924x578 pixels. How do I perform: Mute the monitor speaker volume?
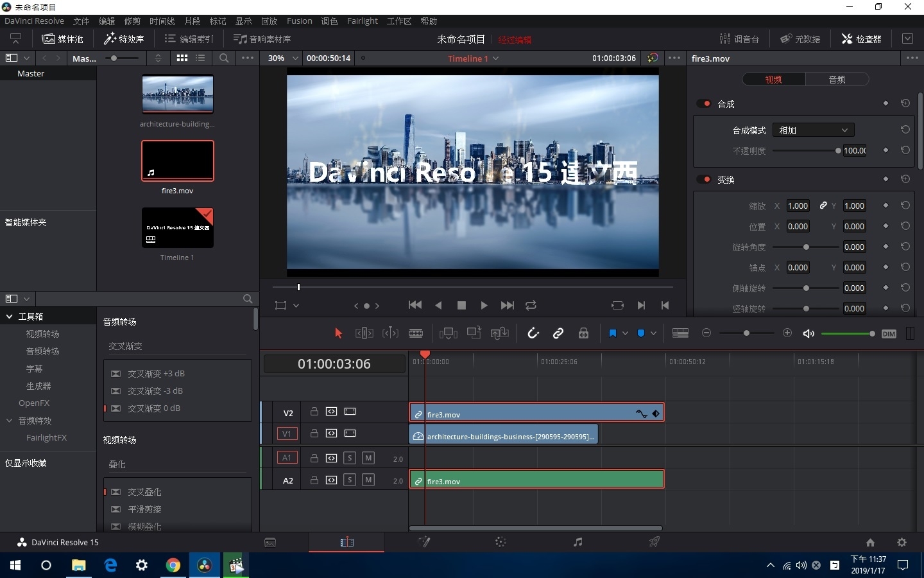point(809,333)
